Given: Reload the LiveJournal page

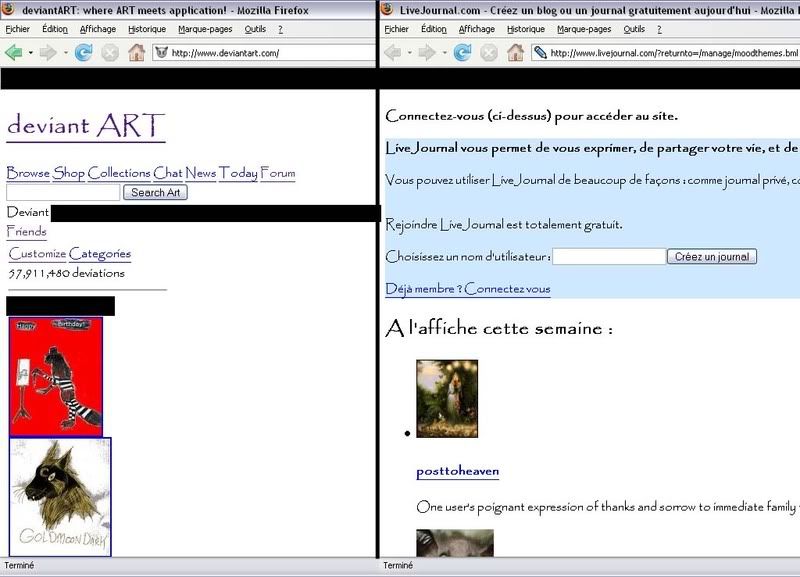Looking at the screenshot, I should pyautogui.click(x=463, y=52).
